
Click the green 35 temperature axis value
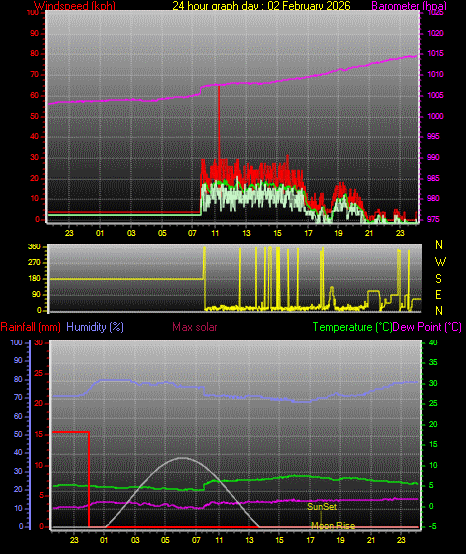tap(433, 362)
